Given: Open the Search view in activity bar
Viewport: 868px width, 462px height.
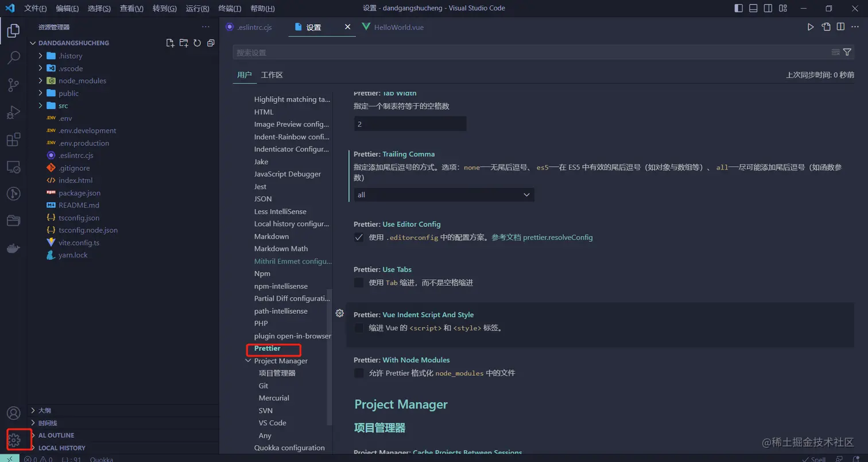Looking at the screenshot, I should (13, 58).
